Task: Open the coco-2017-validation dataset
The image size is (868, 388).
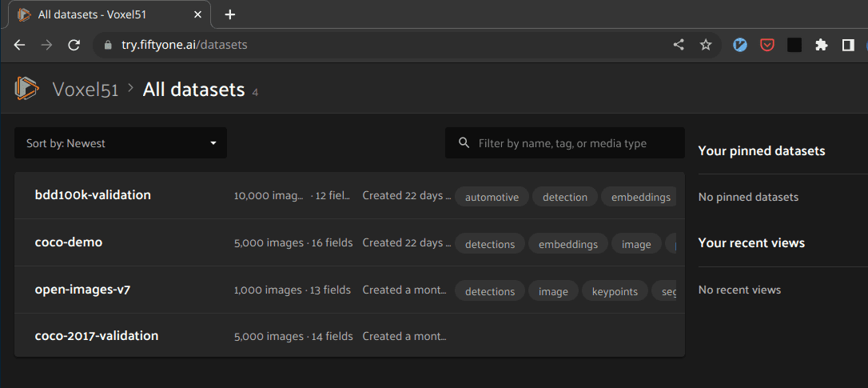Action: [97, 336]
